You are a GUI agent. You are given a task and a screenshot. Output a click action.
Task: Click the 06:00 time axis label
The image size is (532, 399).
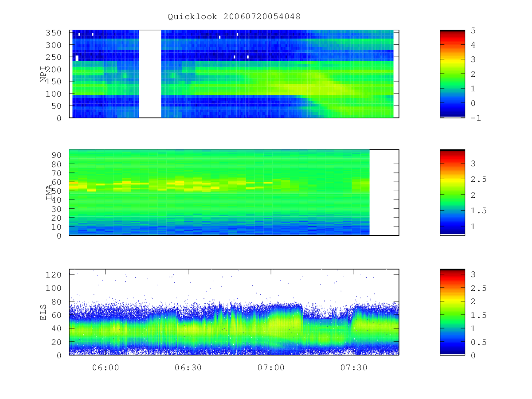pyautogui.click(x=106, y=367)
